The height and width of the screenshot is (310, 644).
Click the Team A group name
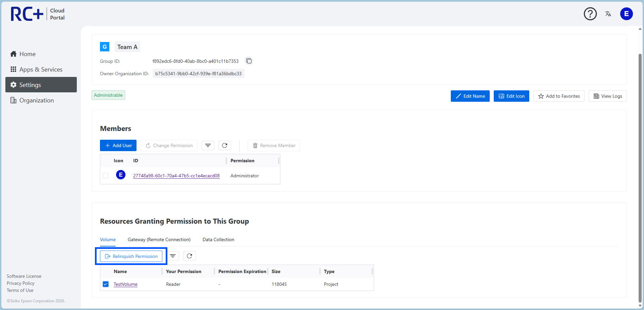[127, 47]
